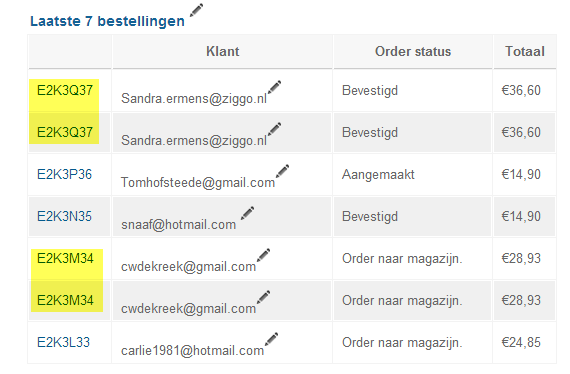
Task: Click the Klant column header
Action: pos(222,52)
